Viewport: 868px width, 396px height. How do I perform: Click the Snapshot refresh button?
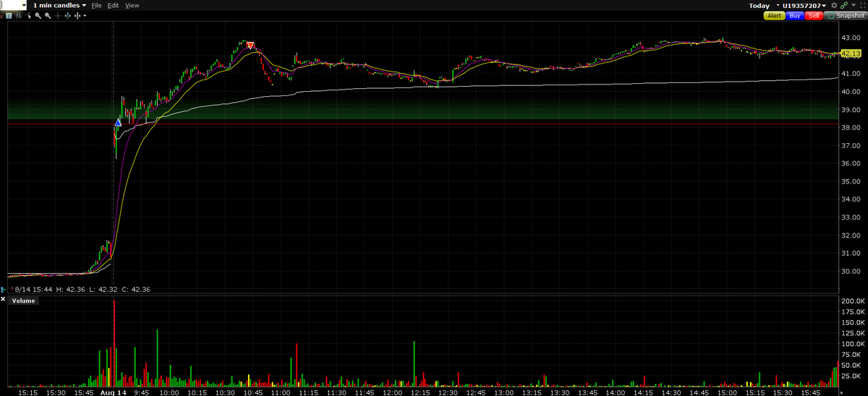click(x=846, y=15)
